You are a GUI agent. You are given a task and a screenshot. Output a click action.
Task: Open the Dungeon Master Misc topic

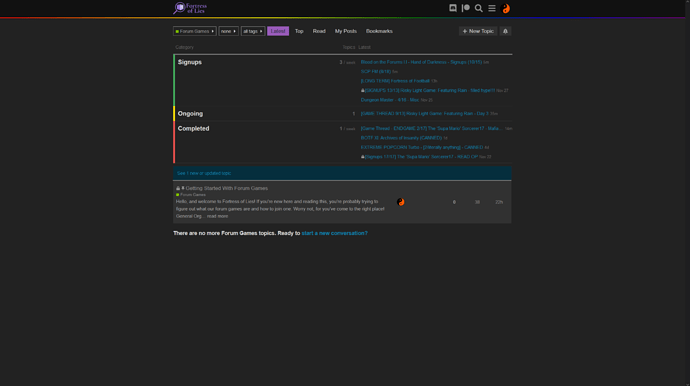pyautogui.click(x=390, y=100)
